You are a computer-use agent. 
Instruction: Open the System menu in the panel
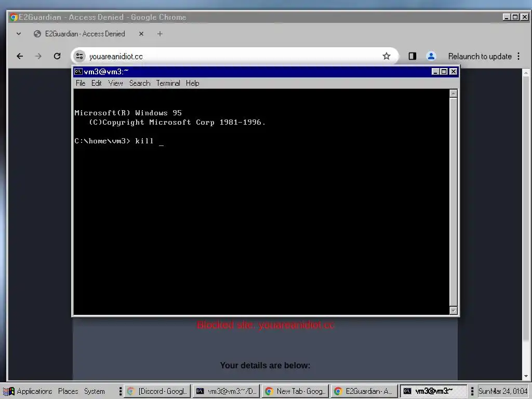95,391
